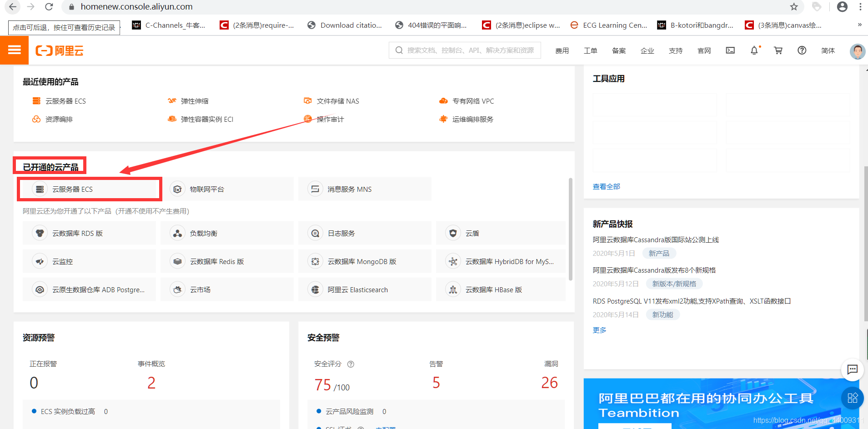
Task: Open 云数据库 MongoDB 版 card
Action: 365,261
